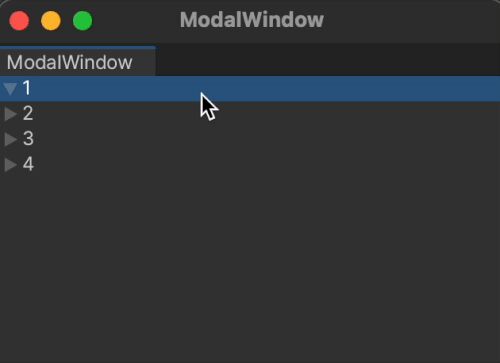Expand tree item 2 via its triangle
This screenshot has width=500, height=363.
[x=11, y=114]
